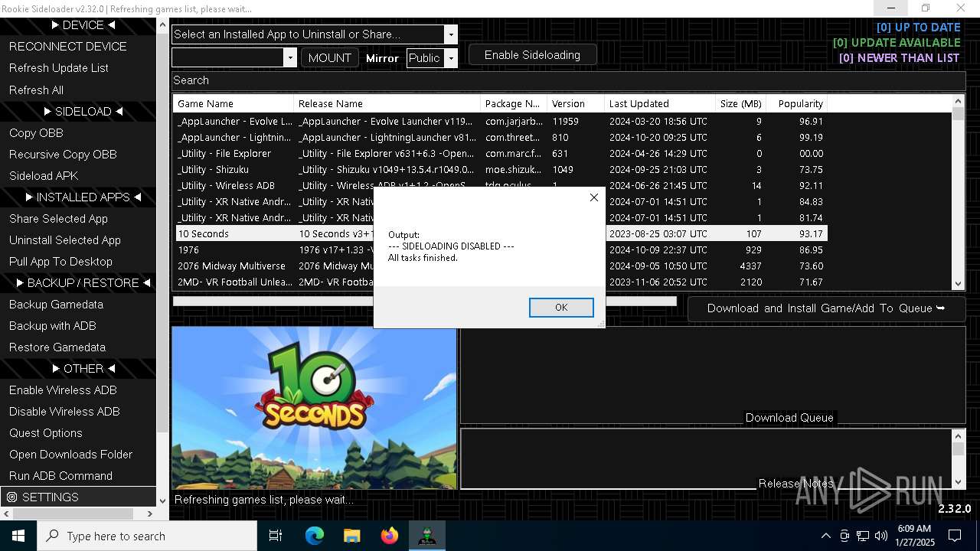The image size is (980, 551).
Task: Sort by Last Updated column header
Action: point(661,103)
